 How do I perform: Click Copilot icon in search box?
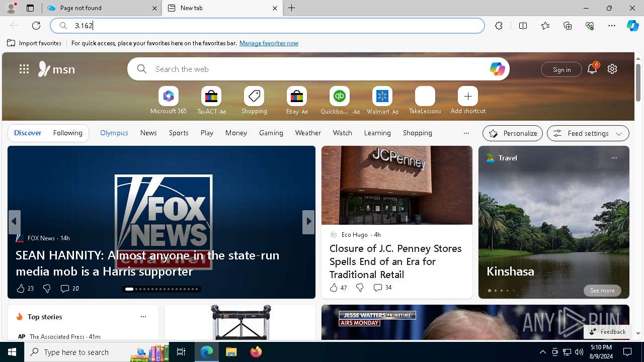tap(497, 69)
